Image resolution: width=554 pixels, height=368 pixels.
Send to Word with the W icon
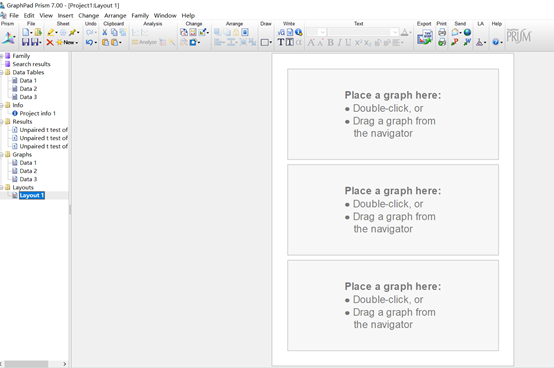[467, 42]
